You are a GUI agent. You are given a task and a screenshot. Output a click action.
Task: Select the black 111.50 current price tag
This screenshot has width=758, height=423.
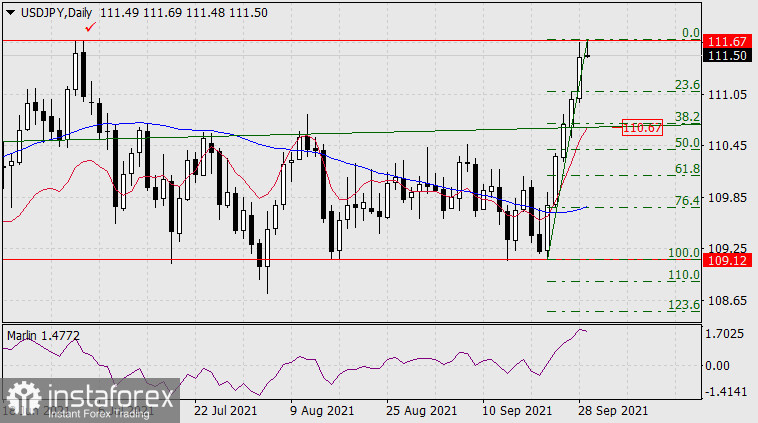726,56
